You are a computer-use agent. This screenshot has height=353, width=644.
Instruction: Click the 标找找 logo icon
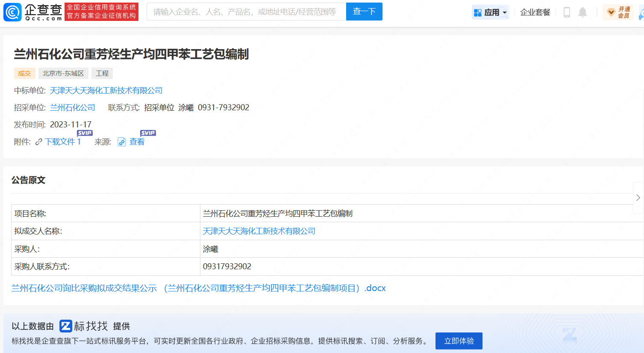(x=66, y=326)
